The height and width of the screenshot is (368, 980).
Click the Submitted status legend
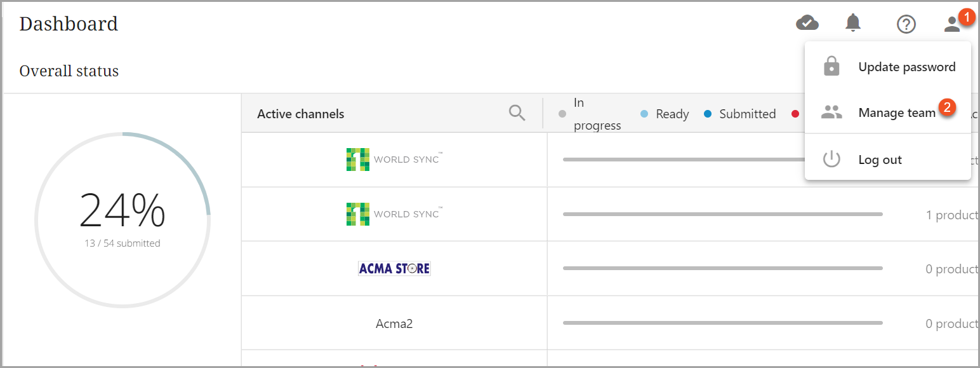[x=746, y=114]
